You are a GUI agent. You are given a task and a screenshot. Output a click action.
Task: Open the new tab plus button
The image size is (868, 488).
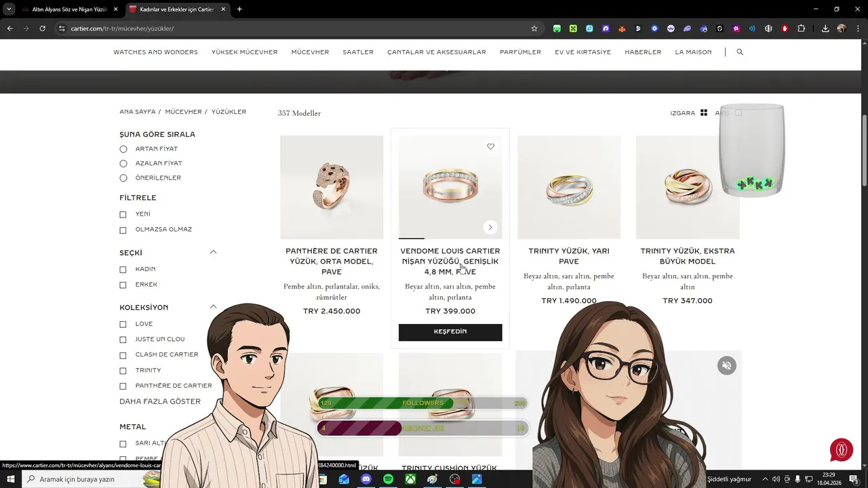click(x=239, y=9)
